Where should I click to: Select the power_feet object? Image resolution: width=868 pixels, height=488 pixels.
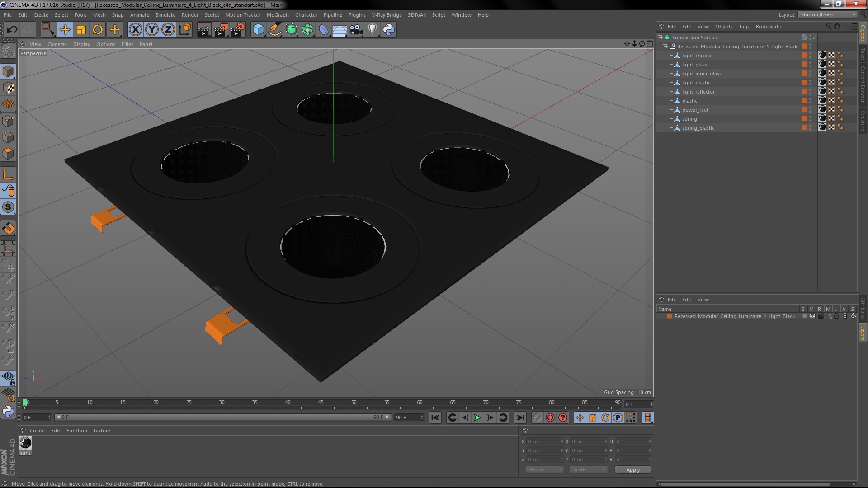pyautogui.click(x=695, y=110)
